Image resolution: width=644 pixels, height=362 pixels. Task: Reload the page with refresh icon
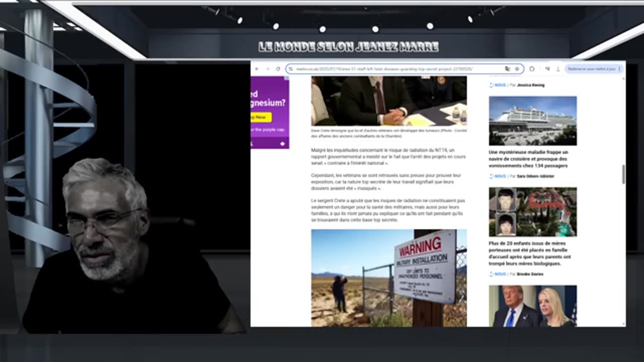tap(278, 69)
